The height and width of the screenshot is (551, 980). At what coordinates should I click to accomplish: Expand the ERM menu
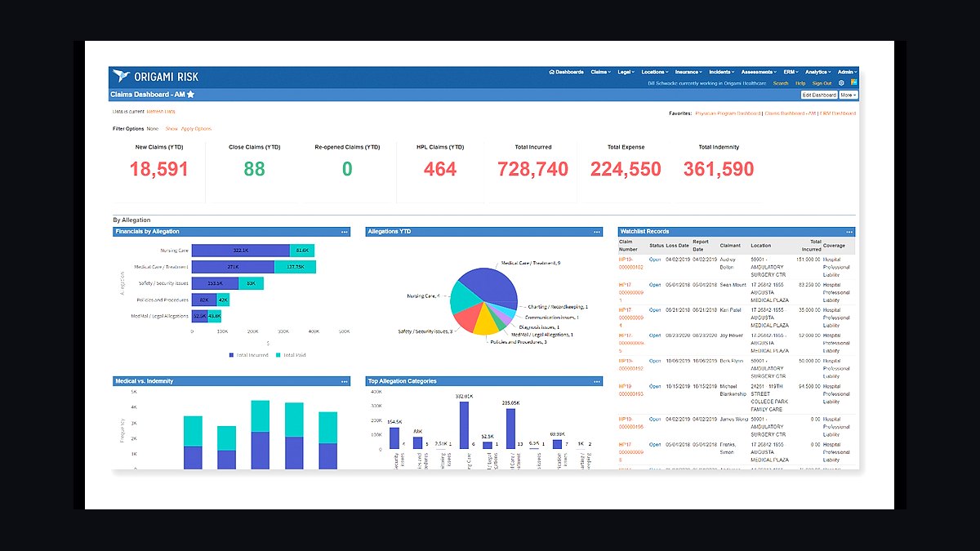pos(790,72)
